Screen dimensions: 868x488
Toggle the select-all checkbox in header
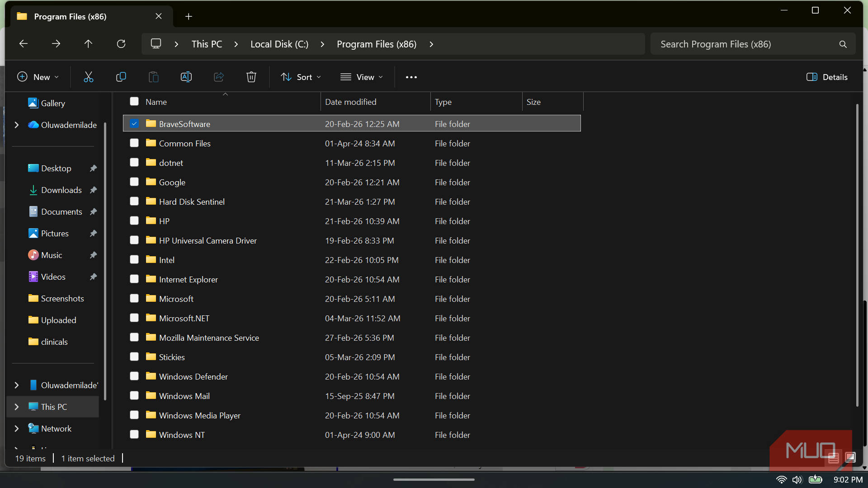tap(134, 101)
